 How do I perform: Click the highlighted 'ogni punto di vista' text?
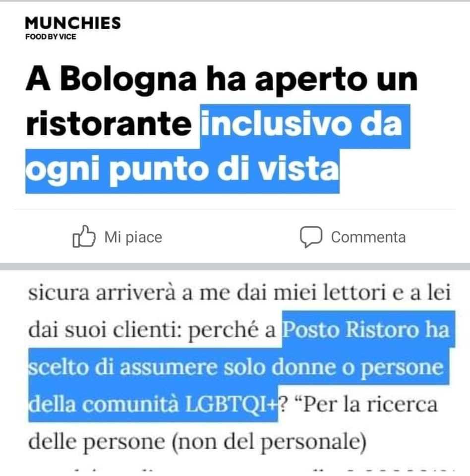tap(182, 171)
